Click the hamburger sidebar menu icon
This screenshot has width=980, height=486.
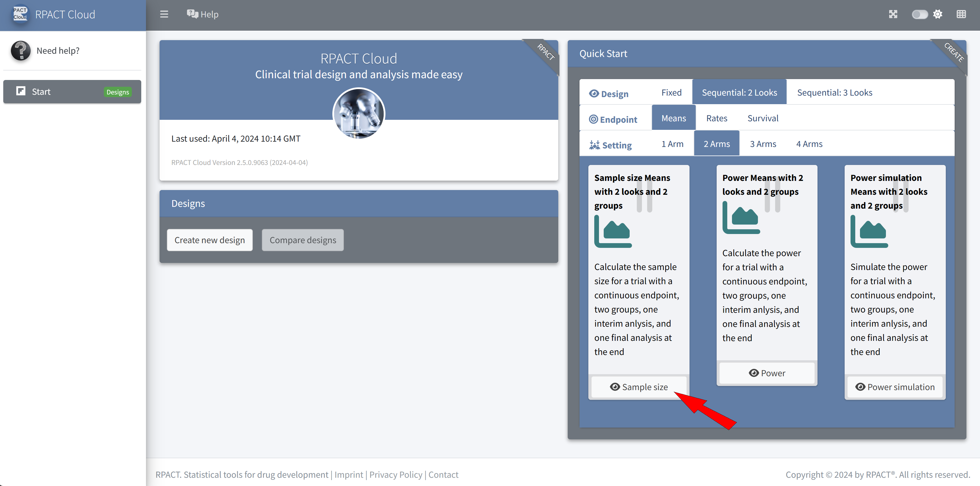click(x=164, y=14)
